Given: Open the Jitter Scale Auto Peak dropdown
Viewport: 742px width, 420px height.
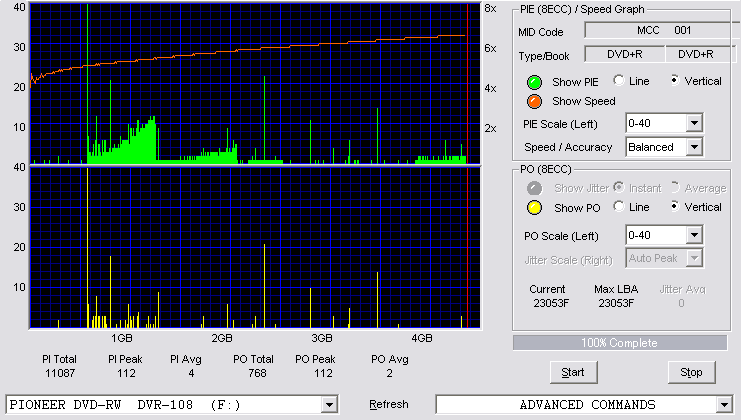Looking at the screenshot, I should coord(694,258).
